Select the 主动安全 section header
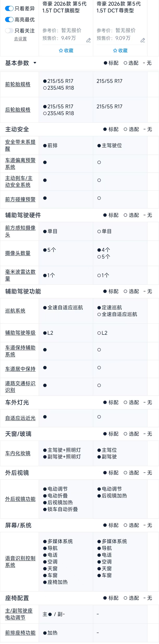 17,129
